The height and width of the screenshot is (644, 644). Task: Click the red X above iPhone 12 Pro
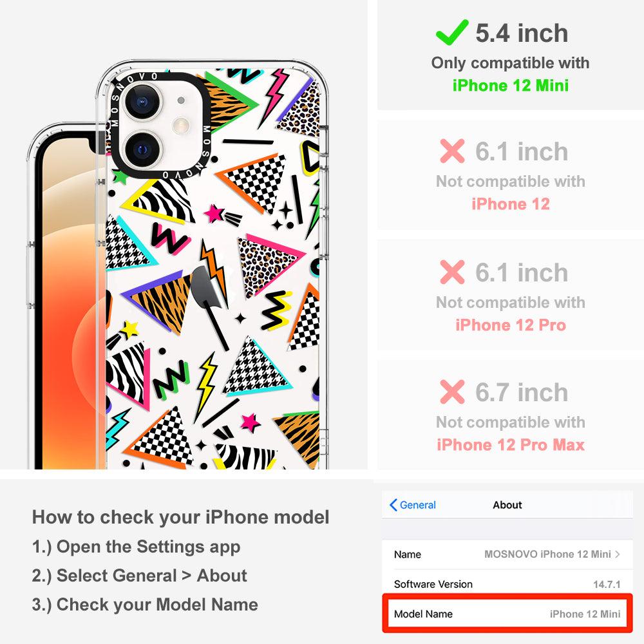point(452,272)
